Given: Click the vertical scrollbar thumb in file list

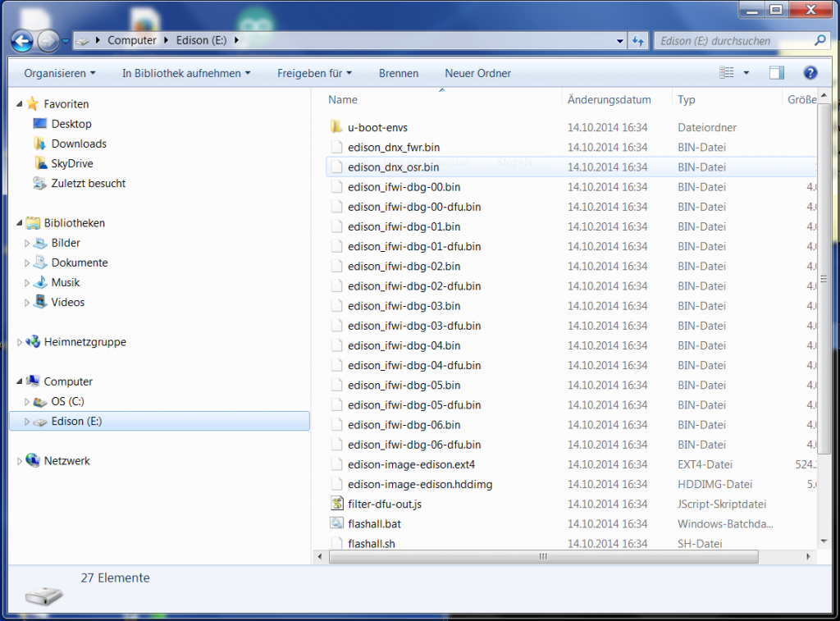Looking at the screenshot, I should 824,279.
